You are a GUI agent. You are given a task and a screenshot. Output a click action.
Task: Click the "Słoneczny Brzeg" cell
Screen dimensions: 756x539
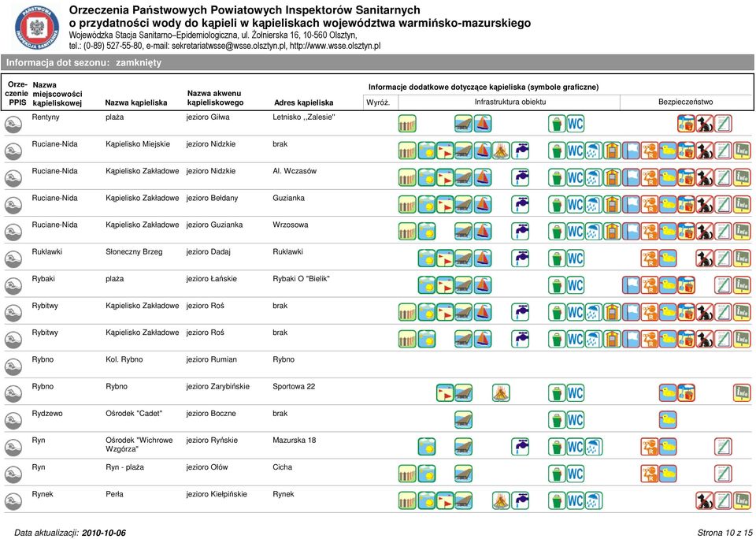tap(134, 252)
